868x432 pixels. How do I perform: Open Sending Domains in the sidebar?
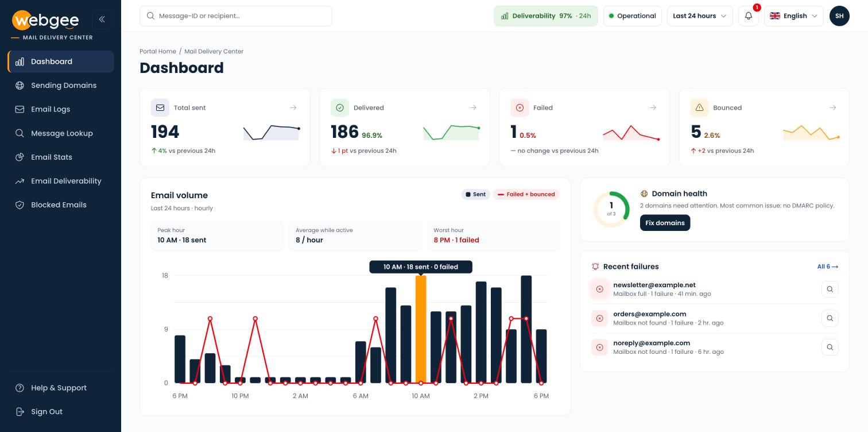[61, 85]
